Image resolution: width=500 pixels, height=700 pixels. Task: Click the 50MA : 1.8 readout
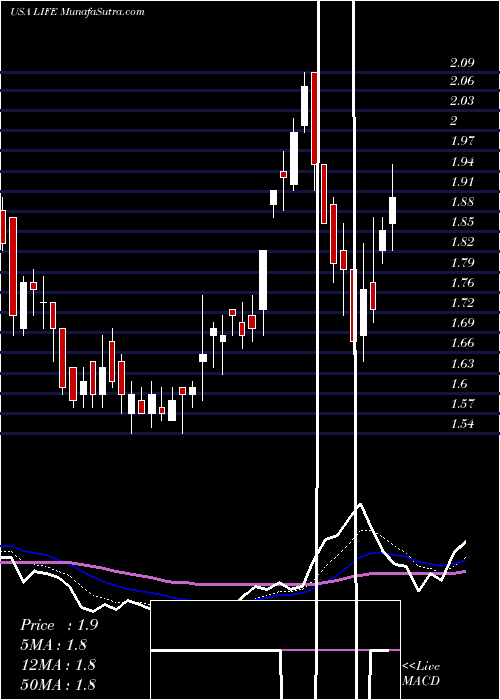point(58,684)
